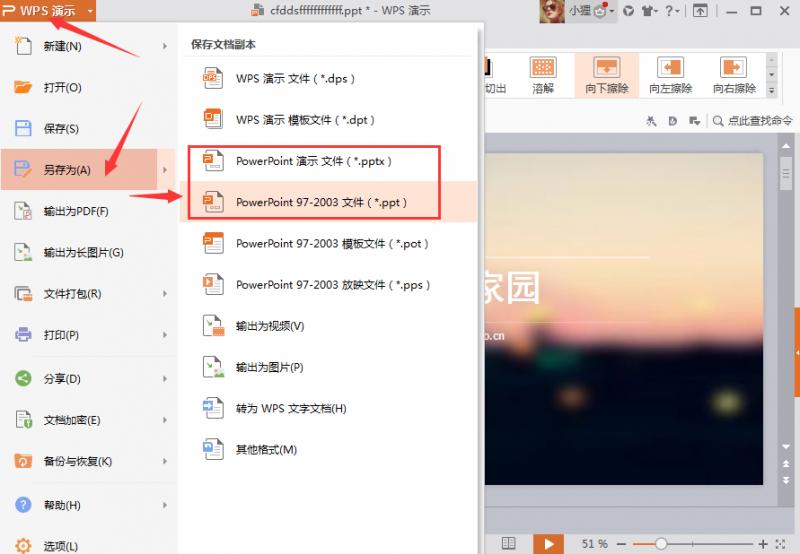Click the zoom in plus button
The width and height of the screenshot is (800, 554).
click(763, 544)
